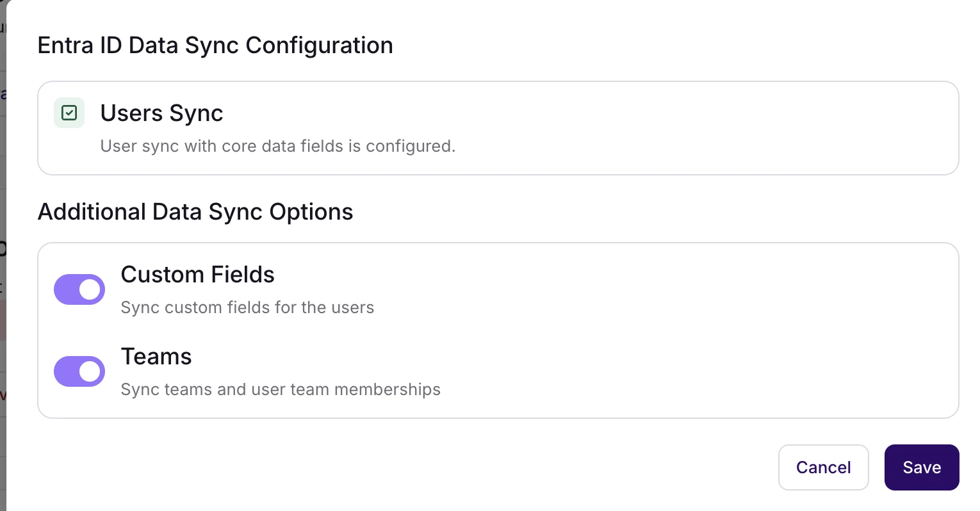Click the white knob of Teams switch
This screenshot has width=980, height=511.
pos(91,371)
